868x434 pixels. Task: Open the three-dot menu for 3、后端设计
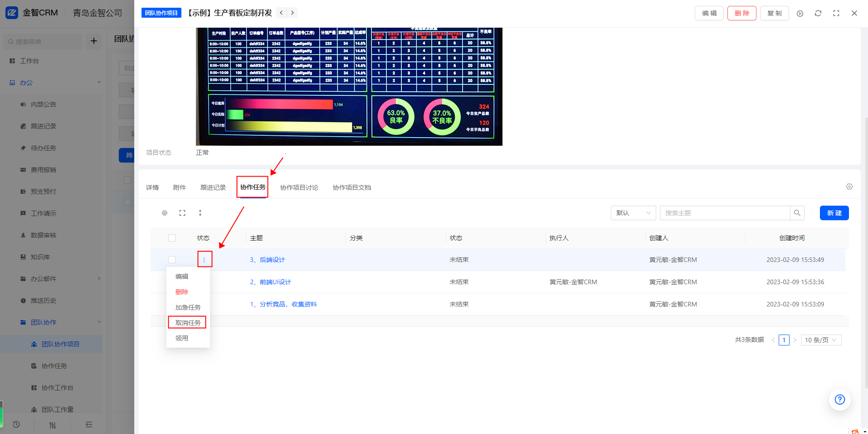tap(204, 260)
